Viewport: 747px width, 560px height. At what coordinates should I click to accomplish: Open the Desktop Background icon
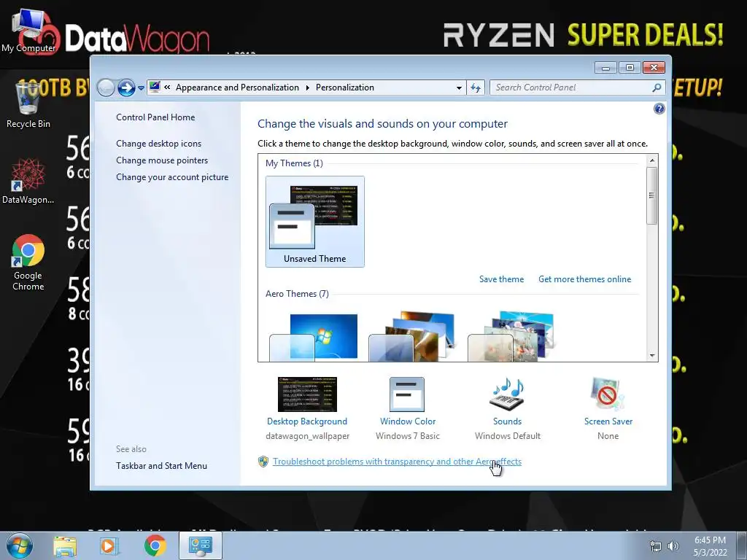(x=307, y=394)
